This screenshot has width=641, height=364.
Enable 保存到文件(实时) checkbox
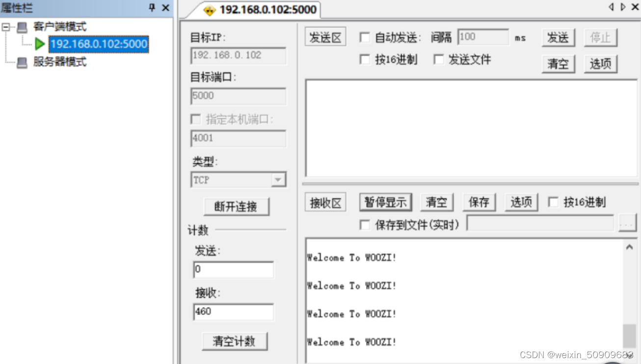tap(365, 225)
